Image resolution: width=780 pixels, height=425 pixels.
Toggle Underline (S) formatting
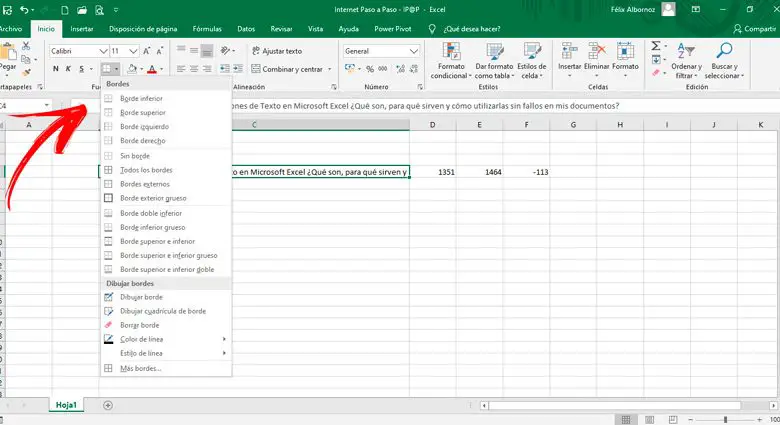[82, 69]
